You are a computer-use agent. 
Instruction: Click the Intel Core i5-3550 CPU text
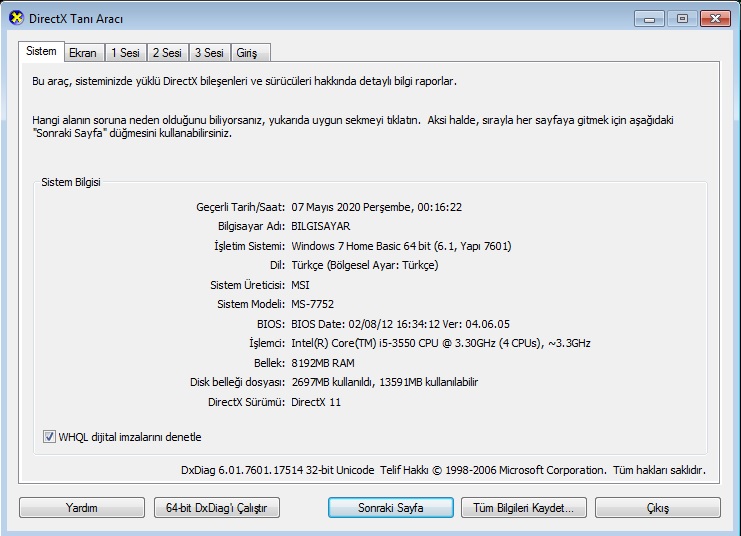click(x=441, y=343)
